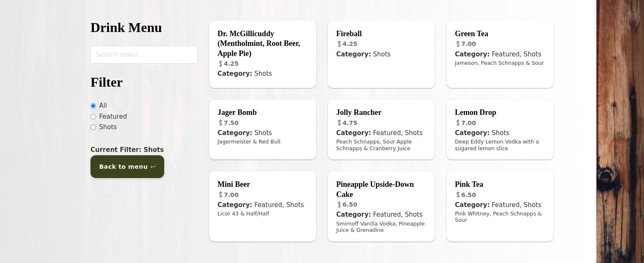Click the dollar icon on Jager Bomb card
This screenshot has height=263, width=644.
tap(221, 123)
